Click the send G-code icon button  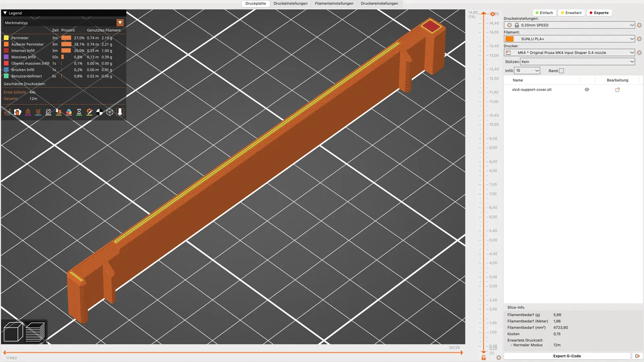click(637, 356)
